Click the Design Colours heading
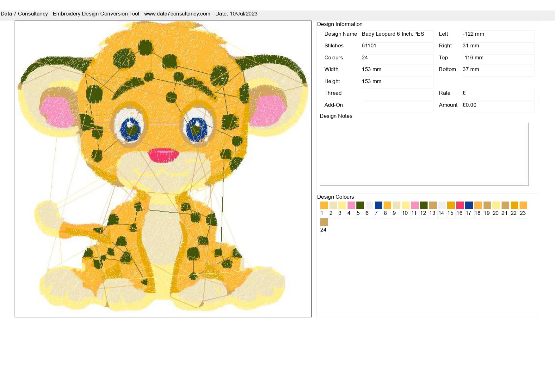The height and width of the screenshot is (392, 555). (x=336, y=197)
